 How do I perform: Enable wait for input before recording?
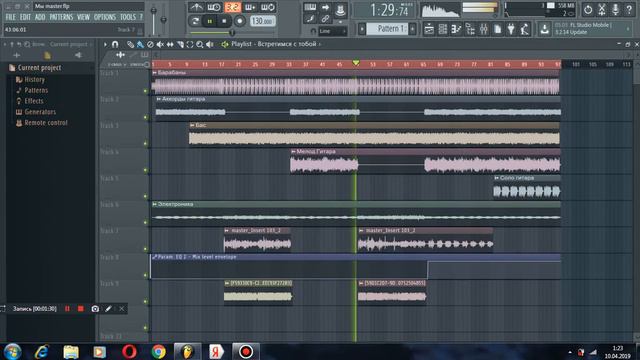coord(214,7)
